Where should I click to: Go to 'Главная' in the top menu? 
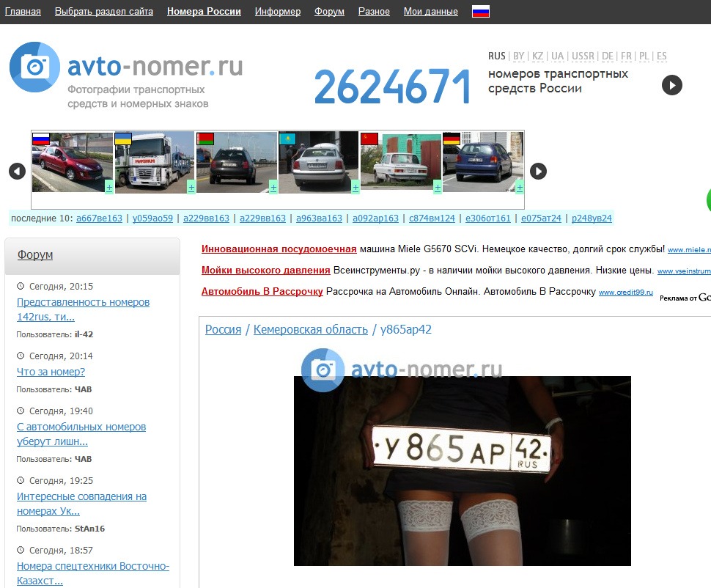tap(23, 11)
